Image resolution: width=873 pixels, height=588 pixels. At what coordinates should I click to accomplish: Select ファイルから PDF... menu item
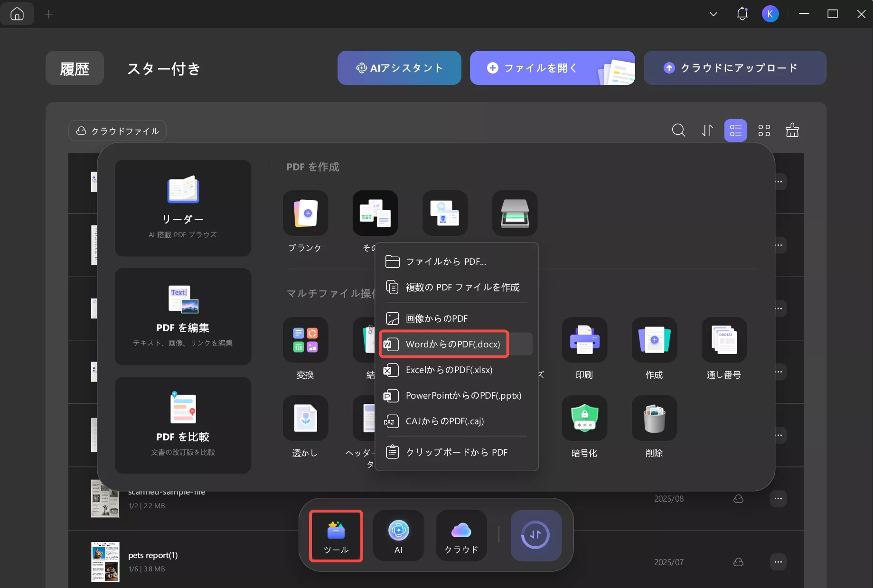(x=457, y=261)
